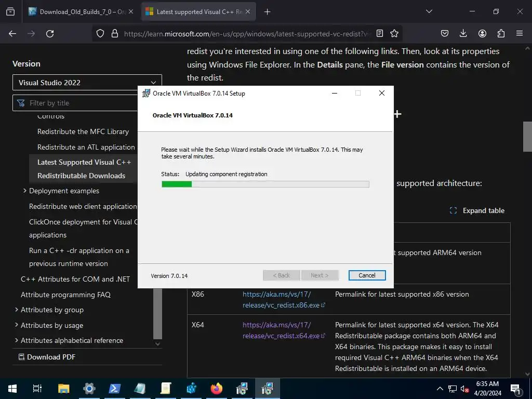Open Task View on the taskbar
The image size is (532, 399).
[37, 389]
